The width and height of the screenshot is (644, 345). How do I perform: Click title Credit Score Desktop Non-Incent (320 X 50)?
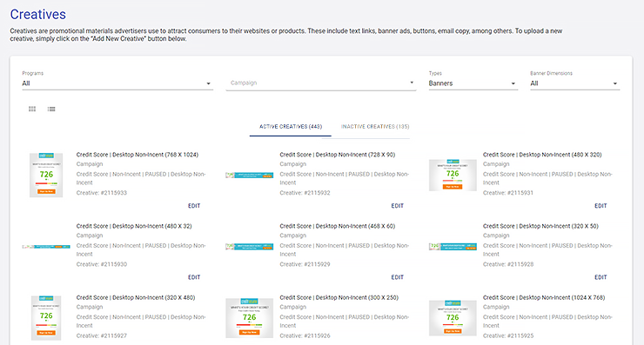(540, 226)
